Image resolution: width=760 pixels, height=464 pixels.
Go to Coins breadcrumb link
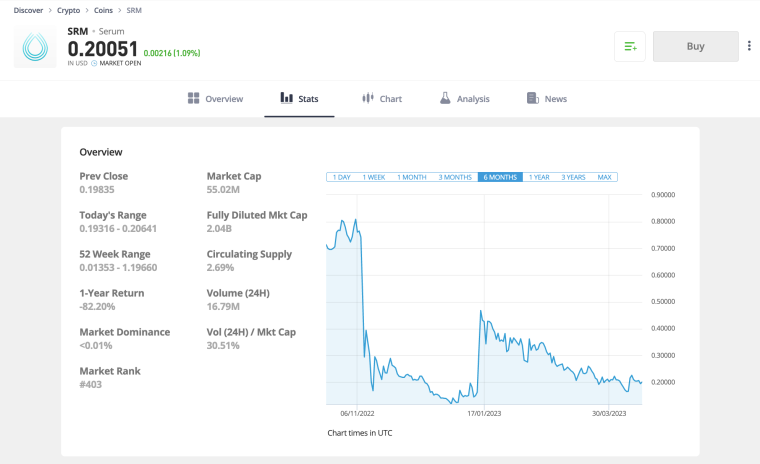[x=103, y=10]
